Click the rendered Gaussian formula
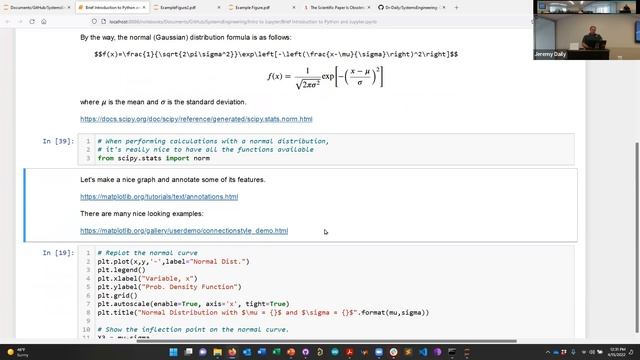 click(x=325, y=78)
